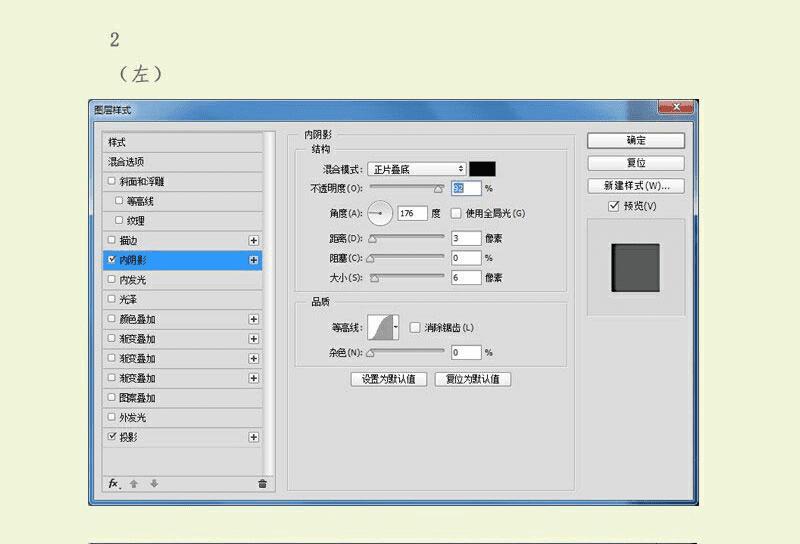Toggle the 消除锯齿 checkbox
Screen dimensions: 800x544
(x=415, y=328)
